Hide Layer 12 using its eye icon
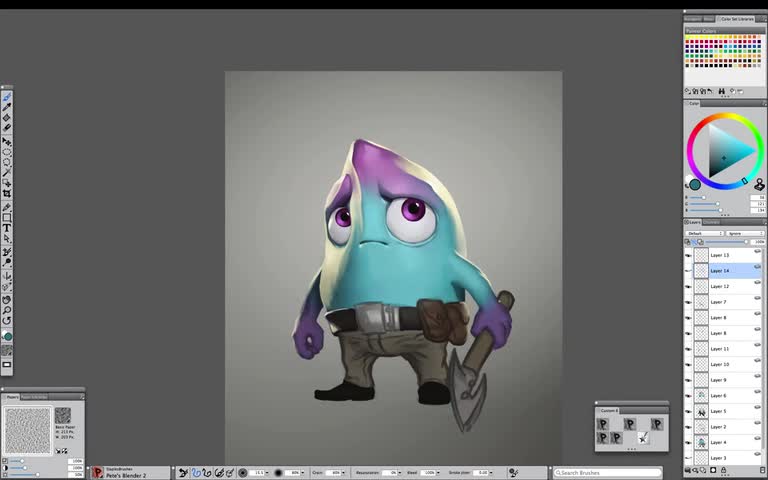The width and height of the screenshot is (768, 480). [688, 287]
